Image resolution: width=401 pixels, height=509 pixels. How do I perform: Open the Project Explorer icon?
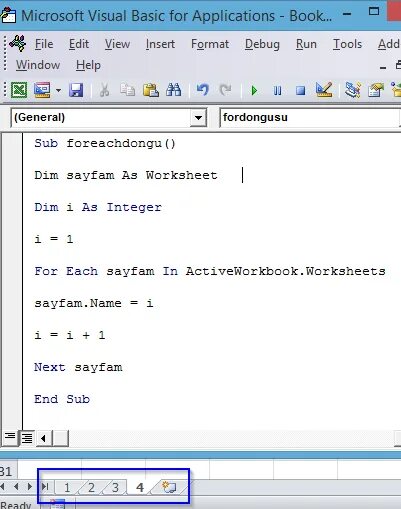click(353, 90)
